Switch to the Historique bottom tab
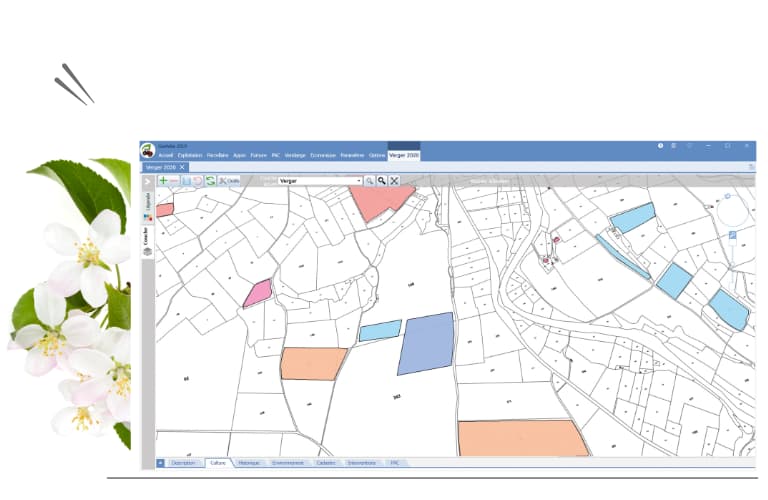The image size is (768, 500). (x=249, y=463)
